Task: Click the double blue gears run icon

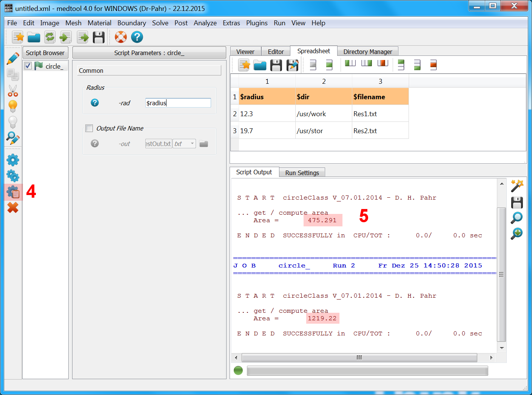Action: tap(13, 176)
